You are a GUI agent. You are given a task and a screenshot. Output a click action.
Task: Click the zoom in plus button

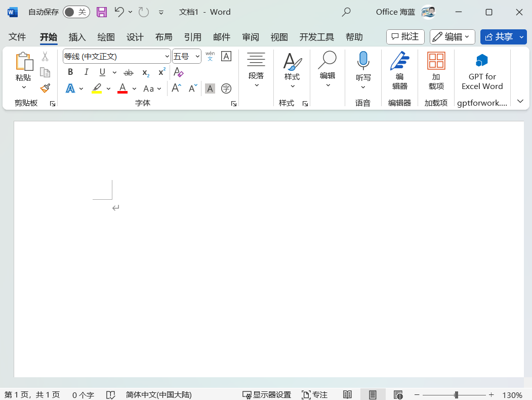click(x=491, y=394)
